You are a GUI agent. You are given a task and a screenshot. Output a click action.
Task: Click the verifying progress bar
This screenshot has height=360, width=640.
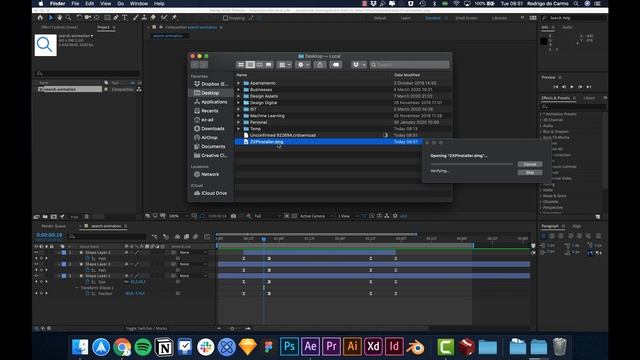(x=471, y=164)
